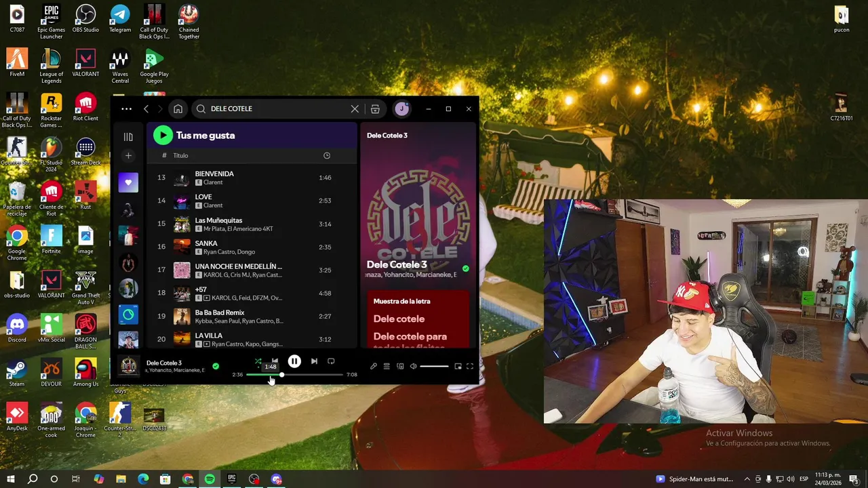Open Telegram desktop shortcut
The image size is (868, 488).
click(x=120, y=19)
